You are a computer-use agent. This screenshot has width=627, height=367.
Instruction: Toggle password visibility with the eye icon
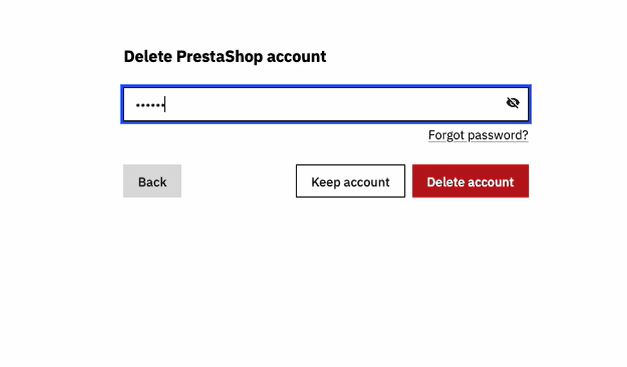point(512,103)
